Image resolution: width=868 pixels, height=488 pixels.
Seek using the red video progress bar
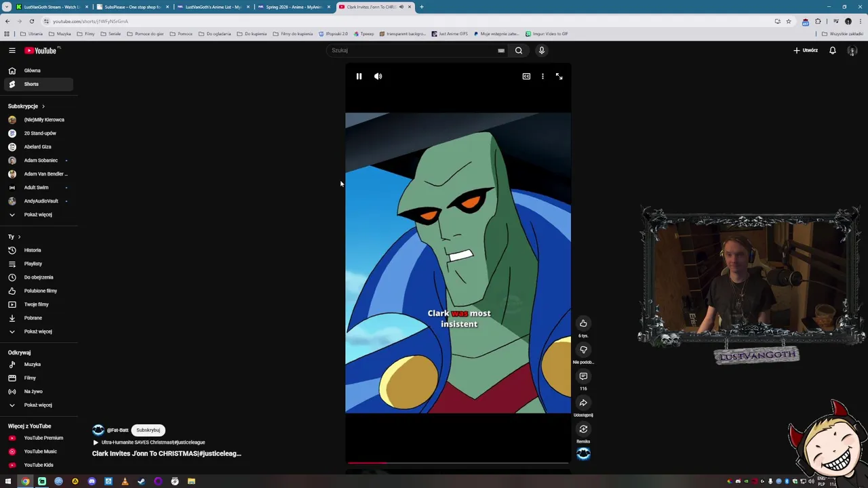pyautogui.click(x=458, y=463)
